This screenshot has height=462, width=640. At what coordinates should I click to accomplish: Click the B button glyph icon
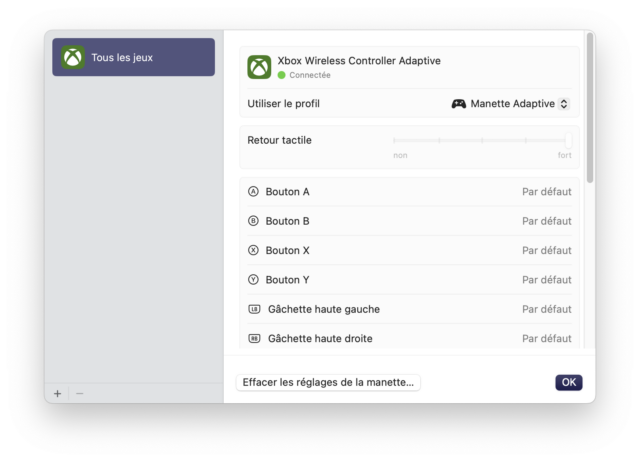[x=253, y=221]
